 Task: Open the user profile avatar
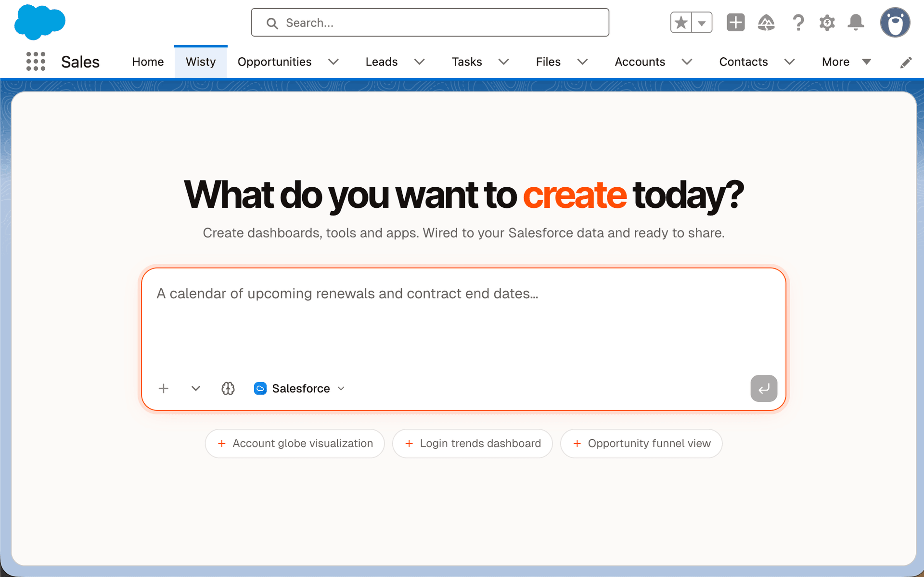895,22
